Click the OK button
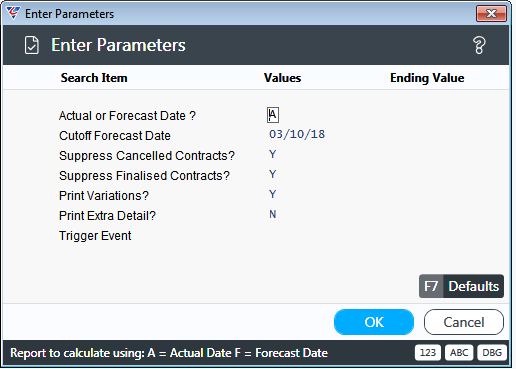The height and width of the screenshot is (369, 516). (x=374, y=322)
